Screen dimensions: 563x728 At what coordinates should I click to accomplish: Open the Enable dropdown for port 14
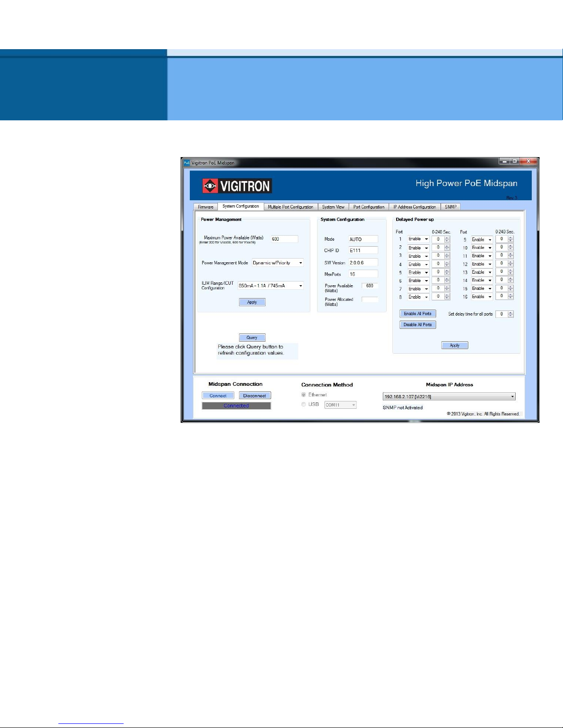482,280
